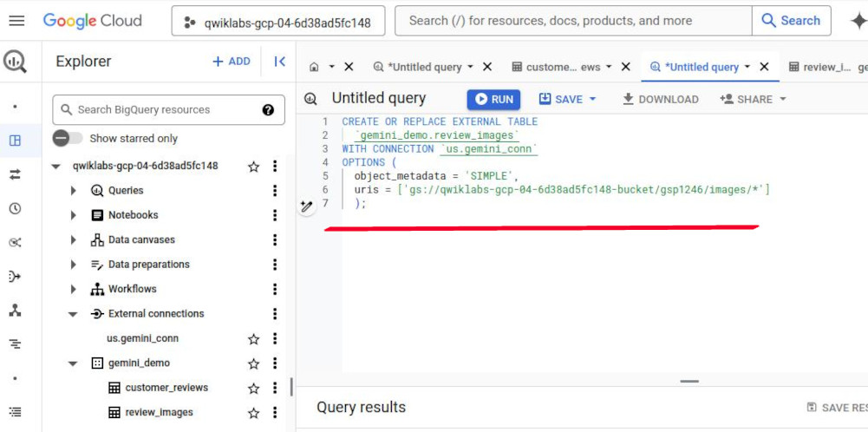This screenshot has width=868, height=432.
Task: Open Scheduled queries clock sidebar icon
Action: click(15, 208)
